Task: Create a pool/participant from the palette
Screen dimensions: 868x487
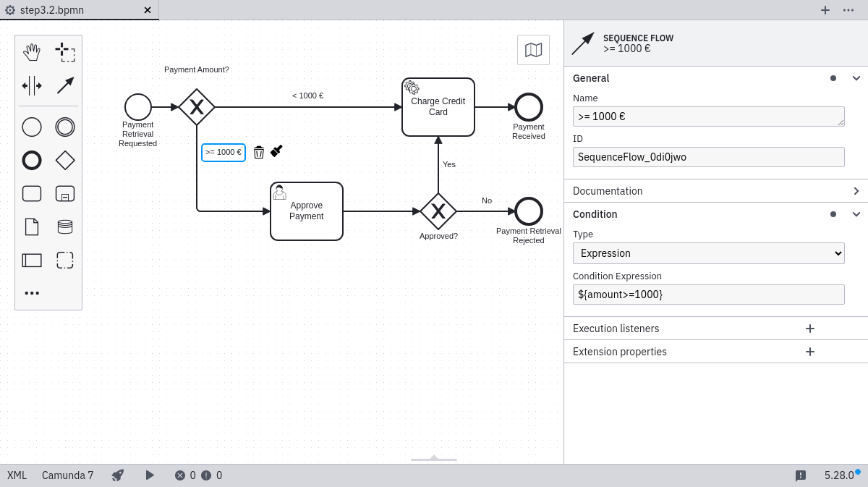Action: (32, 261)
